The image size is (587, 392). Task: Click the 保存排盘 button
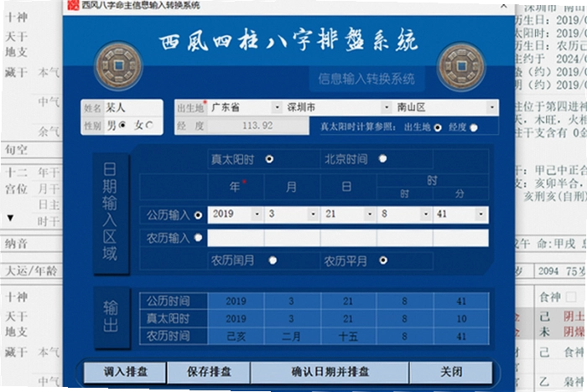[x=209, y=372]
